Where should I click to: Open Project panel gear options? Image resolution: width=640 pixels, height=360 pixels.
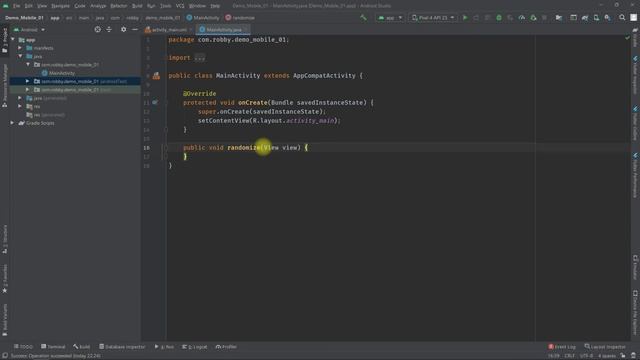[x=124, y=29]
